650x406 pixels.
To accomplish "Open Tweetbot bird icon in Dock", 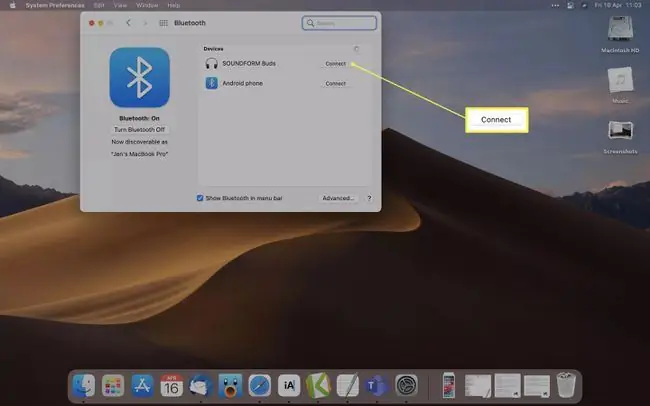I will point(230,386).
